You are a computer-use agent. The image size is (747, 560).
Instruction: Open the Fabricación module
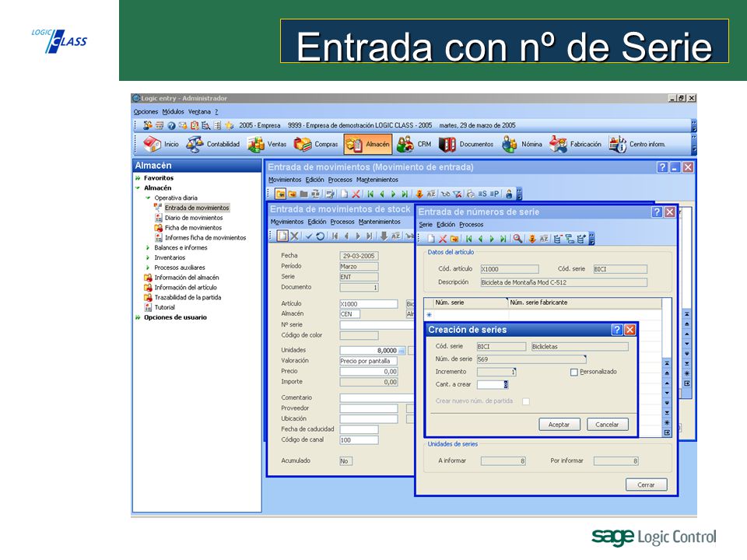click(575, 144)
